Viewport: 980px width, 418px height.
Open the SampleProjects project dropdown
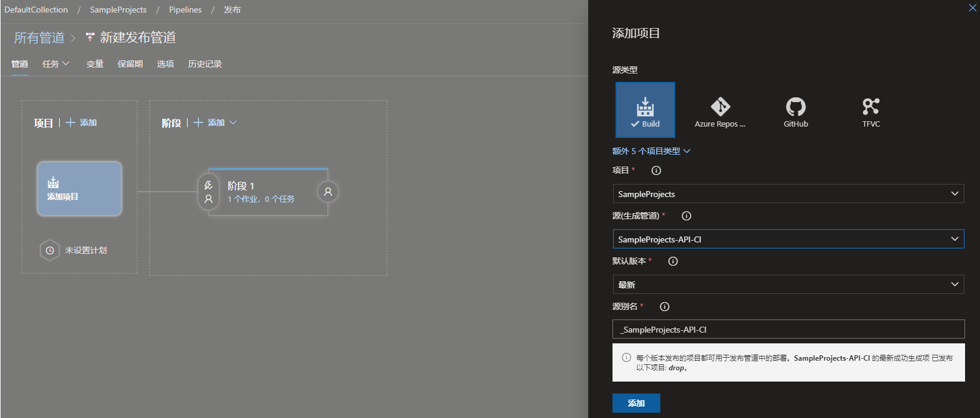[788, 193]
